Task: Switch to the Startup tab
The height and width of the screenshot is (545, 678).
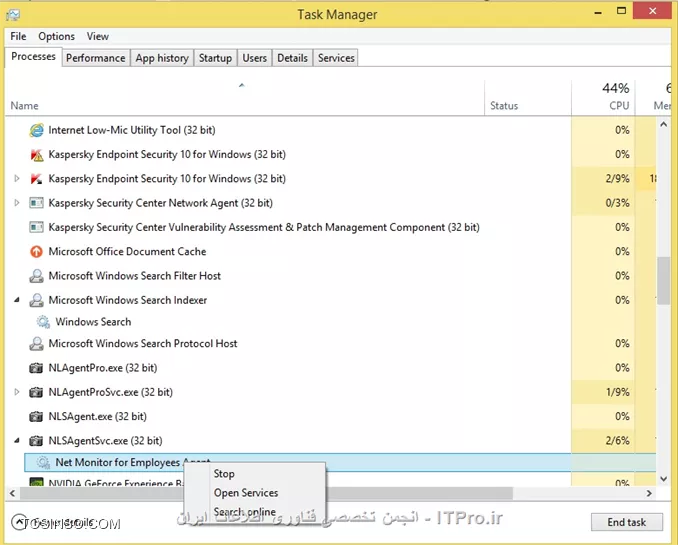Action: 215,58
